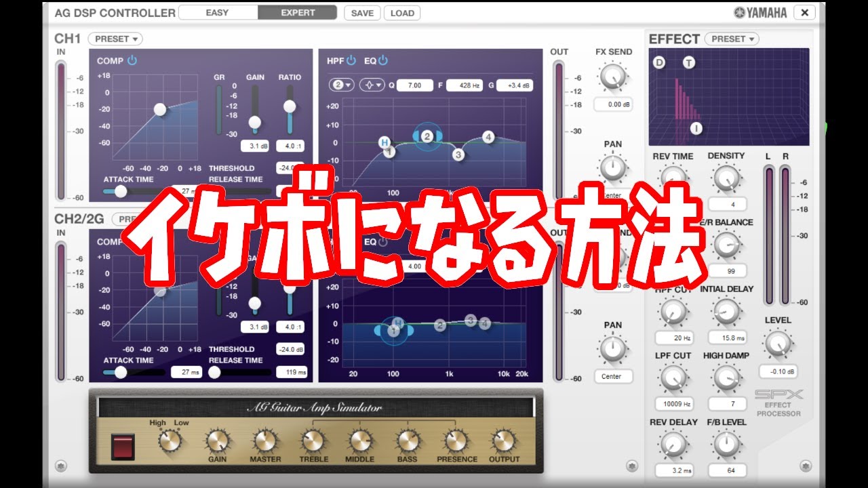Toggle the CH1 HPF power switch
The image size is (868, 488).
point(351,60)
